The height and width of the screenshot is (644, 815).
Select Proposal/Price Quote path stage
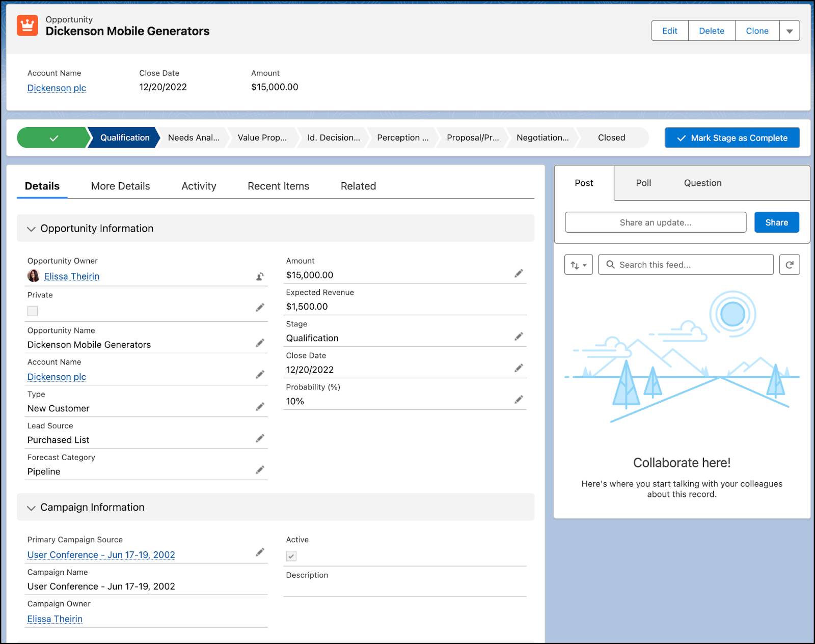point(473,137)
